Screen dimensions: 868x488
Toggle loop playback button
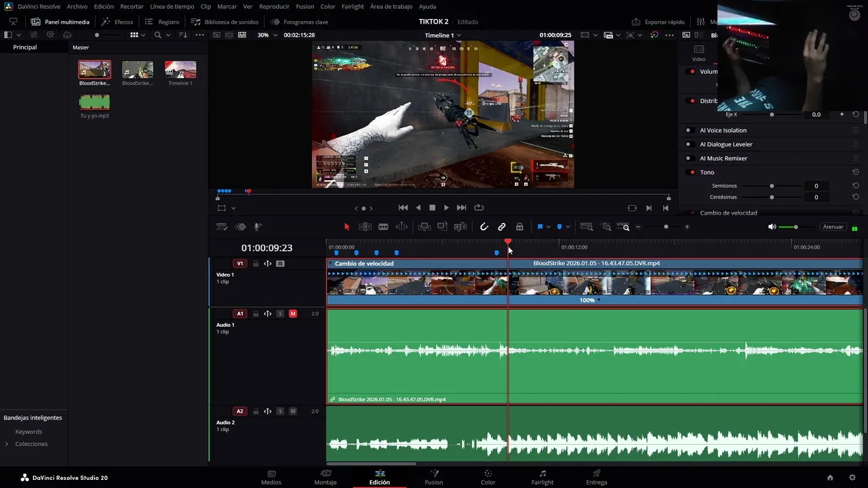(x=479, y=208)
